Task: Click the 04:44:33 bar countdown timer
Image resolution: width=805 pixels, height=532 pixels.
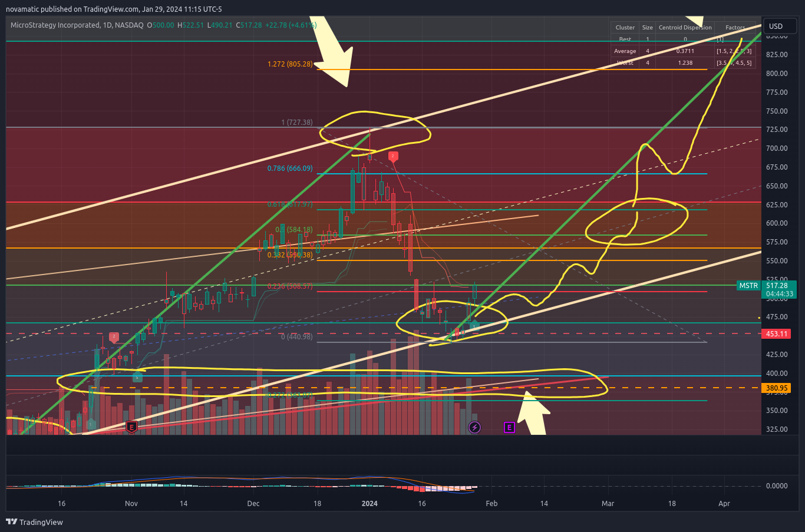Action: point(779,294)
